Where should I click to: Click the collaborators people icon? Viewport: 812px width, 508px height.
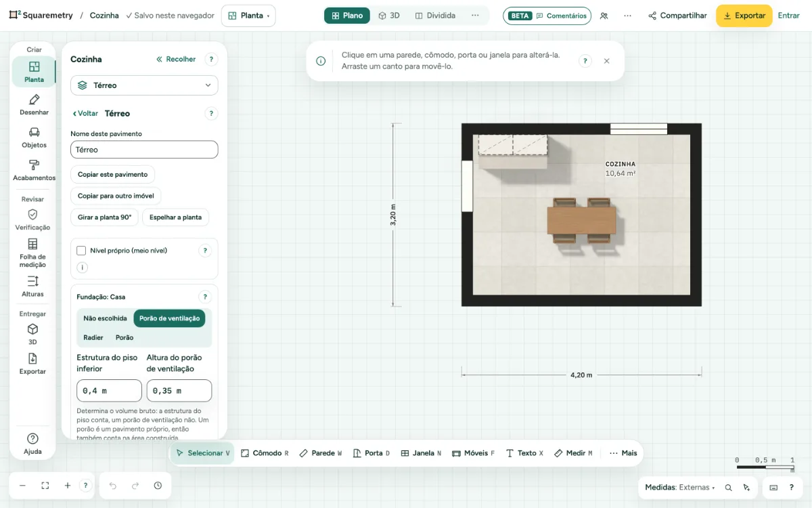pos(604,16)
